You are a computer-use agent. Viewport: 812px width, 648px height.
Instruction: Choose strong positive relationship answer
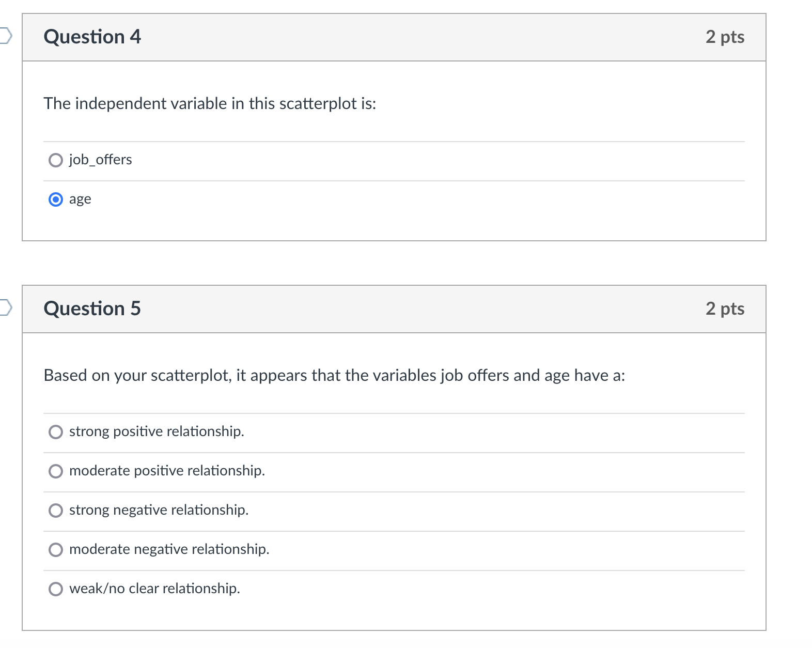pyautogui.click(x=56, y=432)
